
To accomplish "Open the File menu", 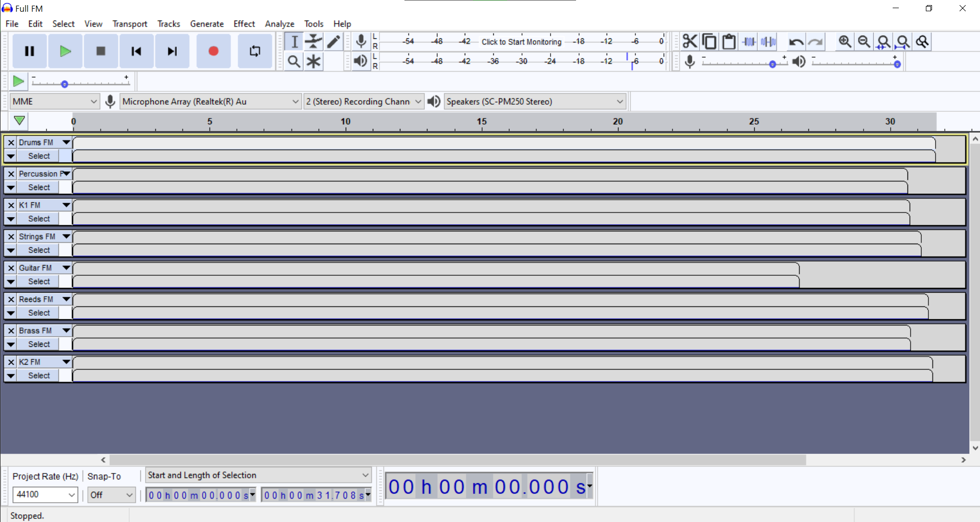I will pyautogui.click(x=12, y=23).
